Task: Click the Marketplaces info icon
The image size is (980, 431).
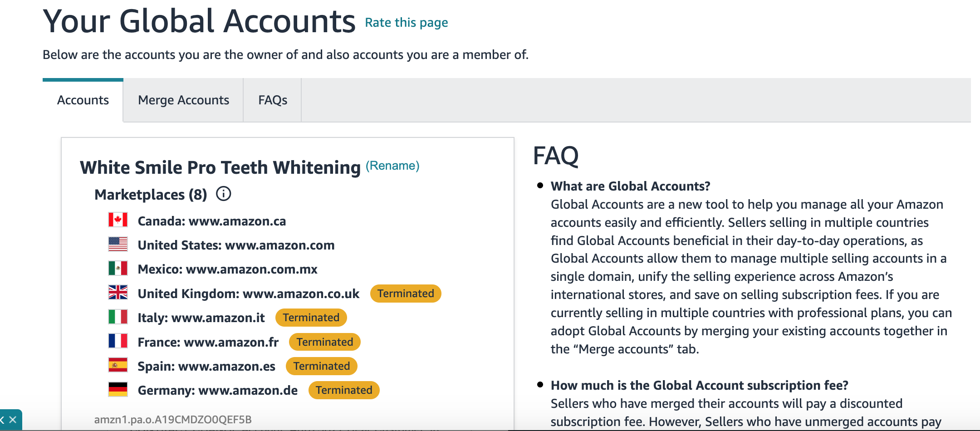Action: coord(223,194)
